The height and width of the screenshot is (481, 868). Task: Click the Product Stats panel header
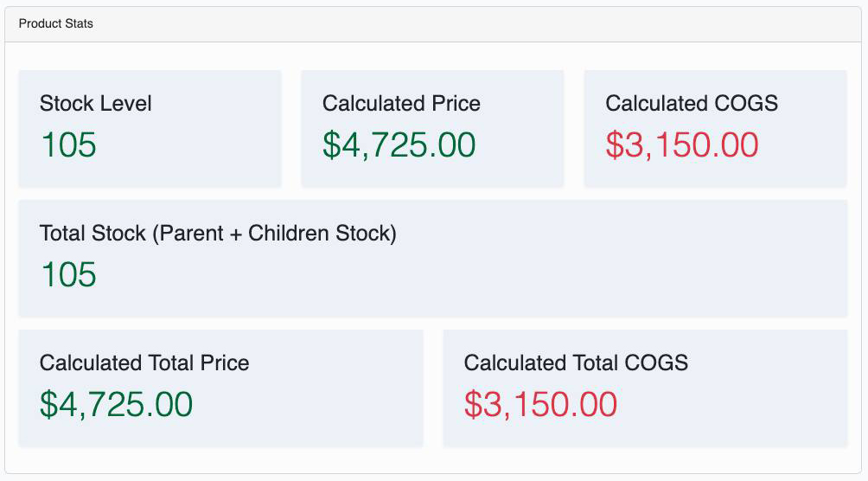[x=56, y=23]
